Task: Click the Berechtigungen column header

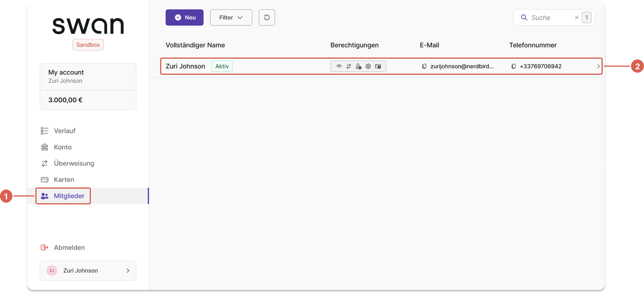Action: 354,45
